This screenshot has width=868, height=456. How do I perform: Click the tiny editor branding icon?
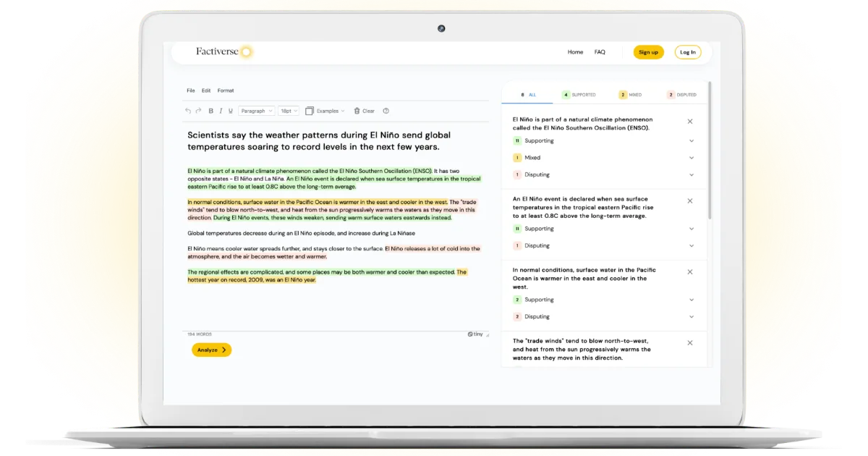coord(475,334)
